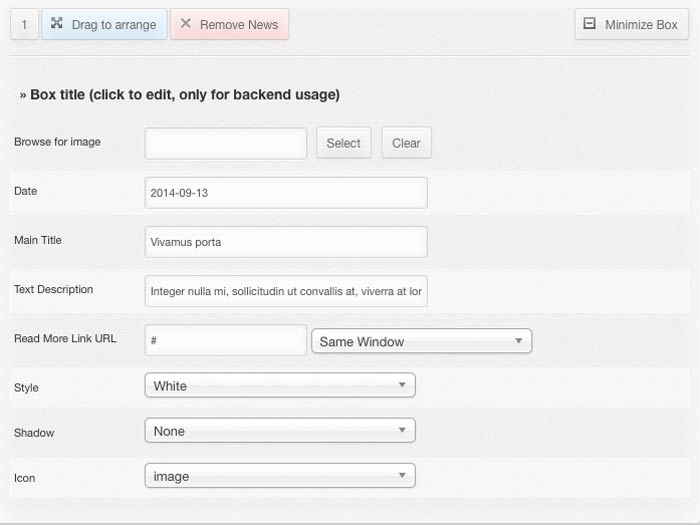Clear the selected image
This screenshot has height=525, width=700.
(406, 143)
